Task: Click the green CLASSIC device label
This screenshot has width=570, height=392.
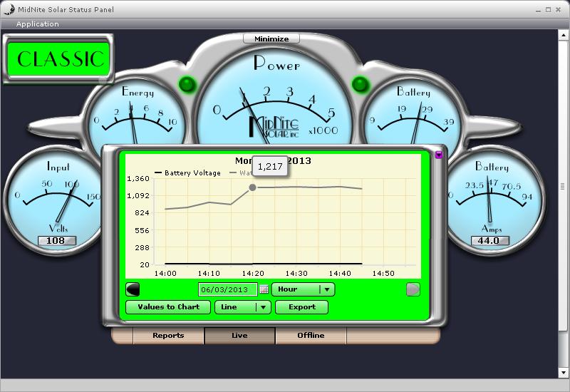Action: pyautogui.click(x=58, y=59)
